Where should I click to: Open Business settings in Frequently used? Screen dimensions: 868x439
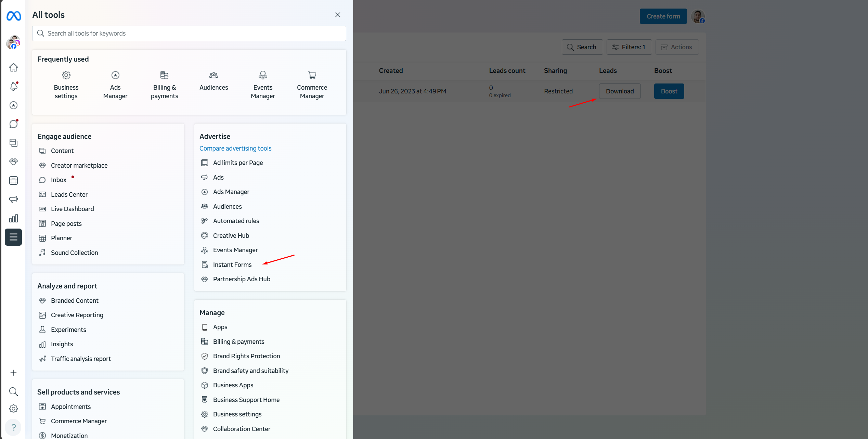66,85
